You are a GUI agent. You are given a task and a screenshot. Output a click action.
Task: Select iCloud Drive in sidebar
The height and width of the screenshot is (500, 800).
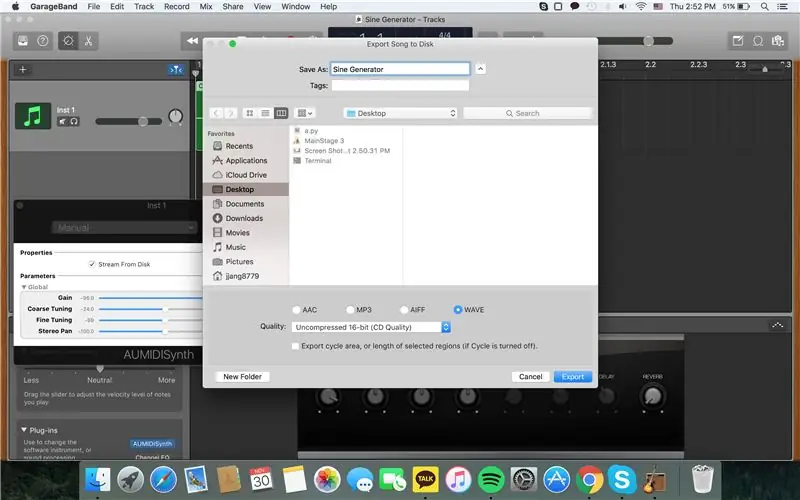(x=246, y=174)
